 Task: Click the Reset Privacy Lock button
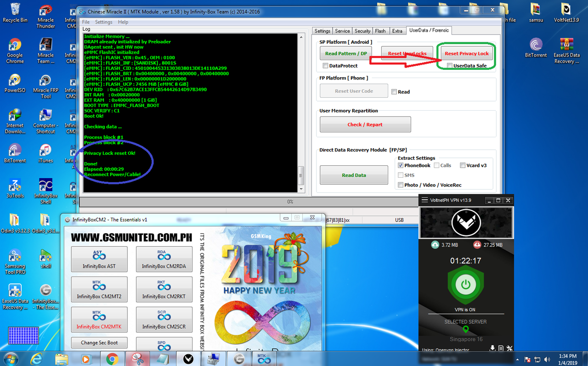[x=467, y=53]
